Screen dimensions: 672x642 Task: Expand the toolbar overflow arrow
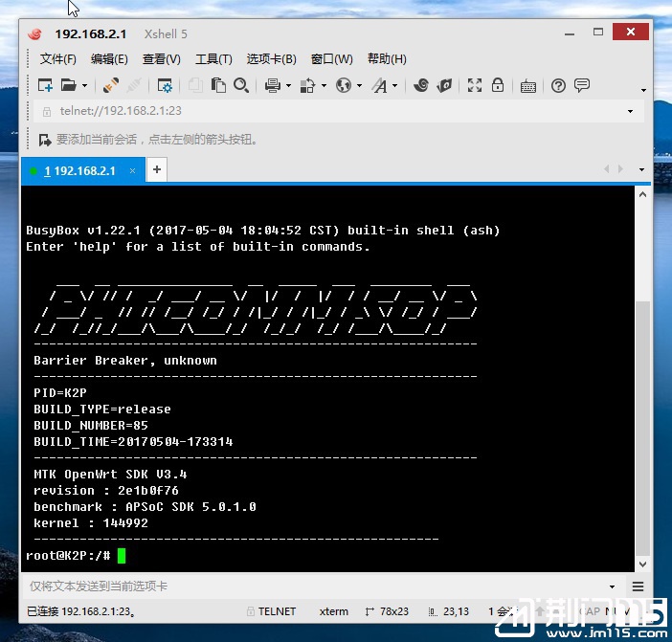[x=643, y=90]
